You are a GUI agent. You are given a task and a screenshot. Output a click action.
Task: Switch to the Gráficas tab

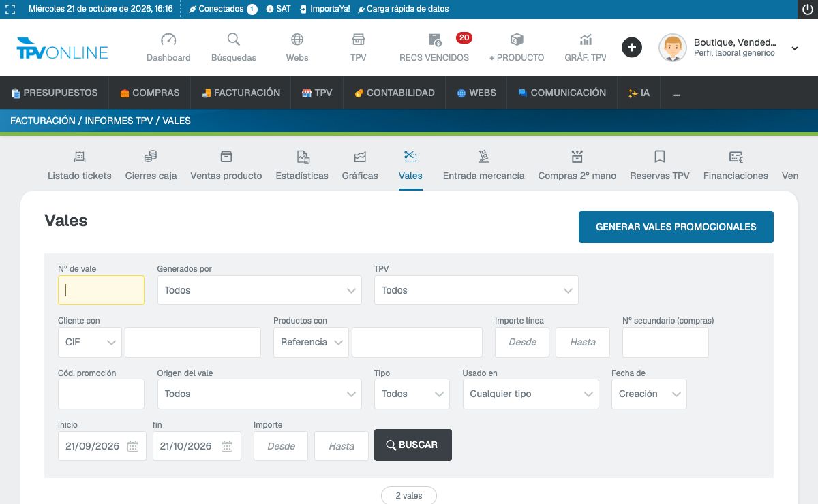(360, 165)
